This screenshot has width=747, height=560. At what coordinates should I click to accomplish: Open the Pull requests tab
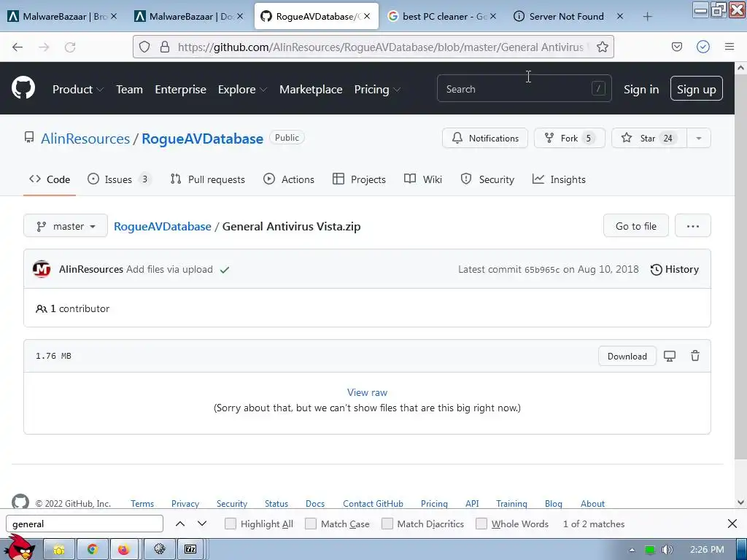tap(208, 179)
